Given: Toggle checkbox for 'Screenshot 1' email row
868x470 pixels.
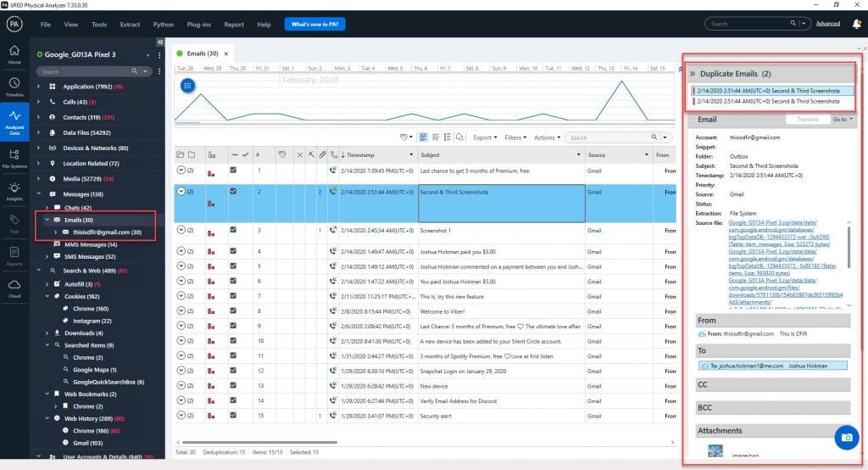Looking at the screenshot, I should pyautogui.click(x=233, y=229).
